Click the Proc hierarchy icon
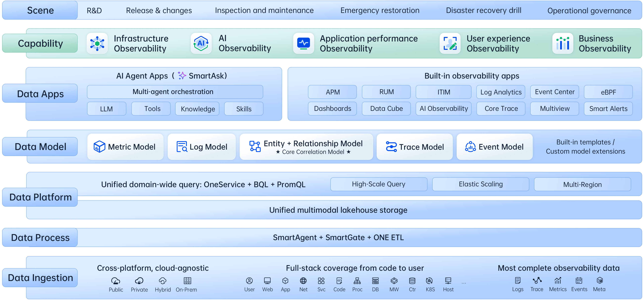 357,281
